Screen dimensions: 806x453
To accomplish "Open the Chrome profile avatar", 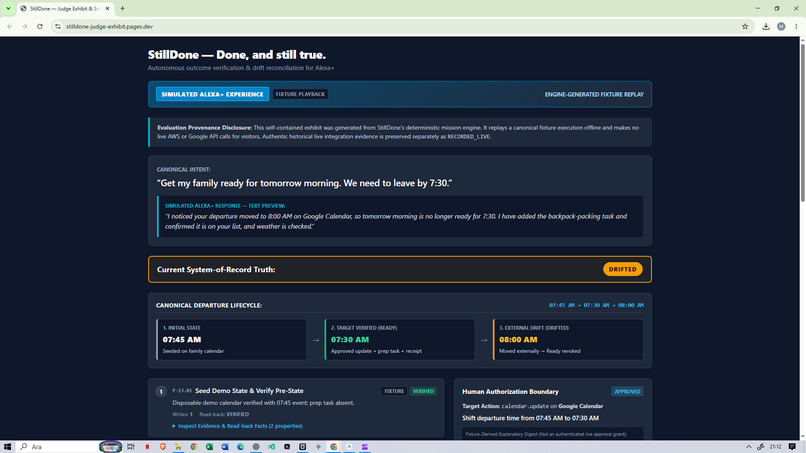I will click(781, 26).
